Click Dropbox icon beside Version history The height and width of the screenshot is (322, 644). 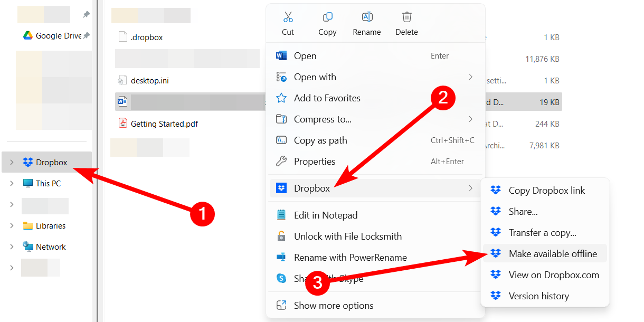(x=496, y=296)
